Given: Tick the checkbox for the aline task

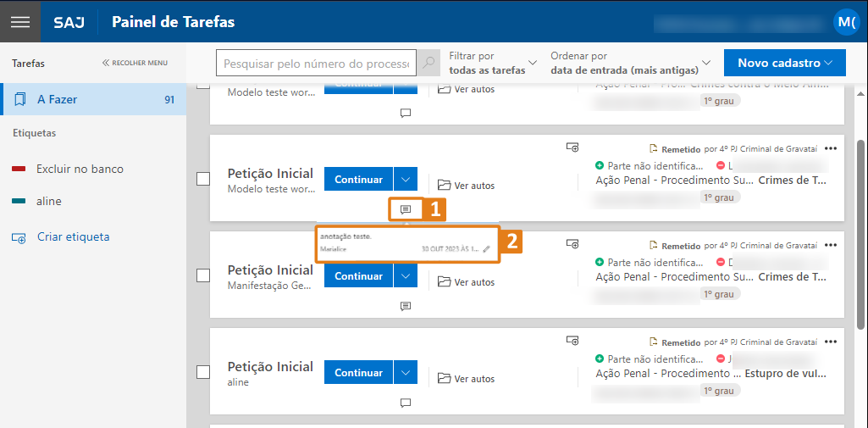Looking at the screenshot, I should point(203,372).
